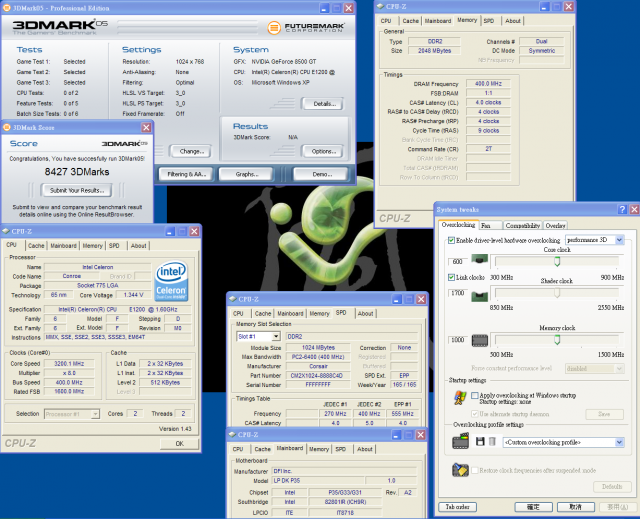640x519 pixels.
Task: Click the Core Speed value 3200.1 MHz
Action: click(69, 364)
